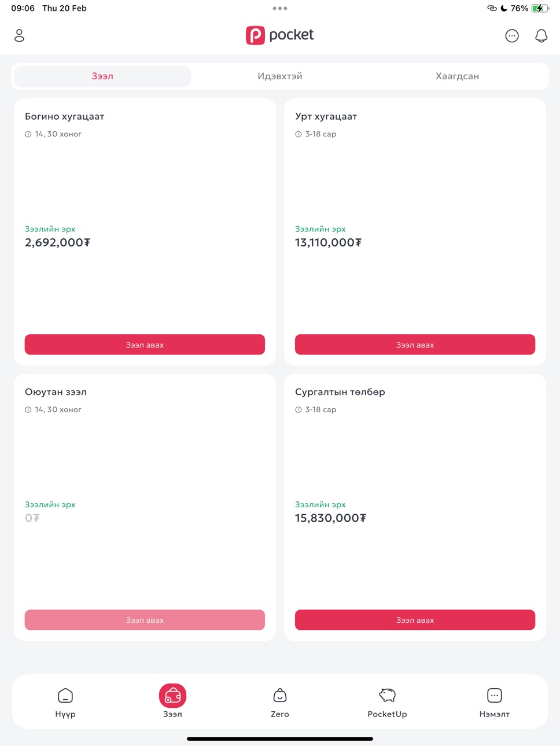
Task: Open the user profile icon
Action: (19, 35)
